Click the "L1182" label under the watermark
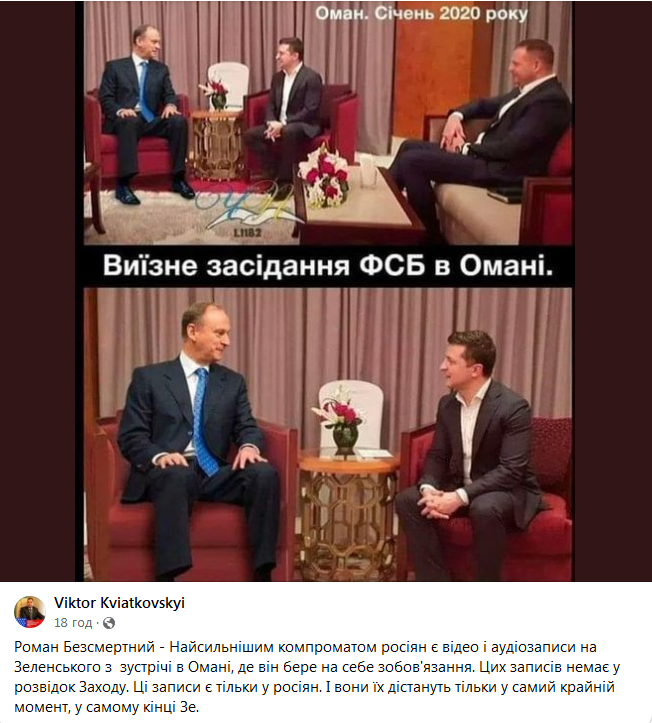The height and width of the screenshot is (723, 652). 247,233
